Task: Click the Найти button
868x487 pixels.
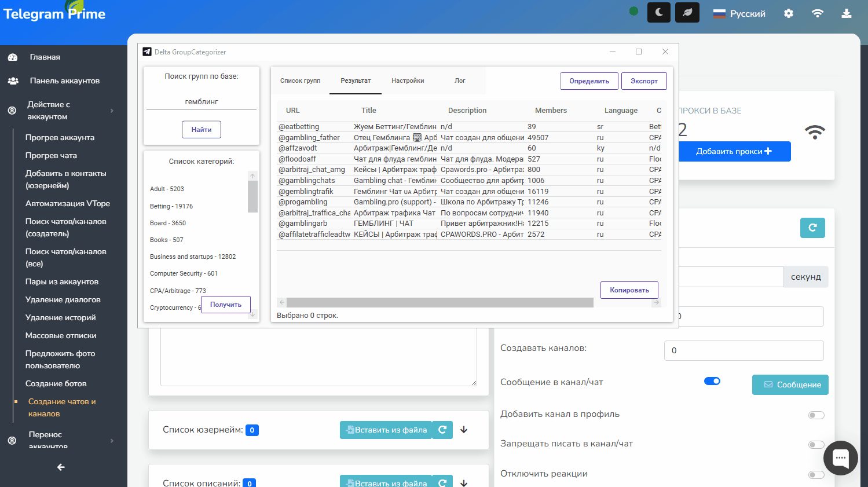Action: tap(202, 129)
